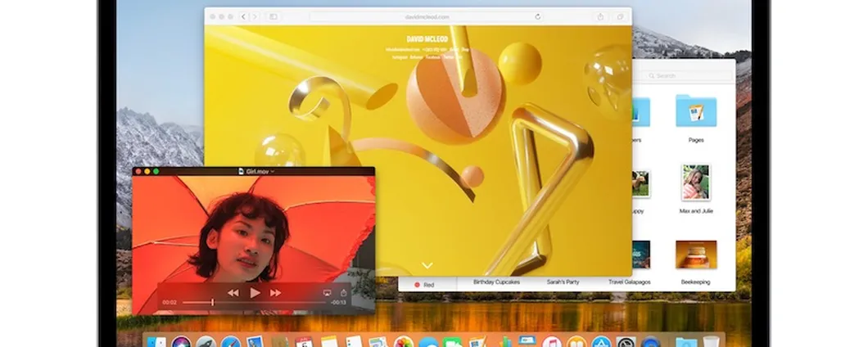This screenshot has height=347, width=868.
Task: Open the Behance link on the page
Action: pyautogui.click(x=417, y=56)
